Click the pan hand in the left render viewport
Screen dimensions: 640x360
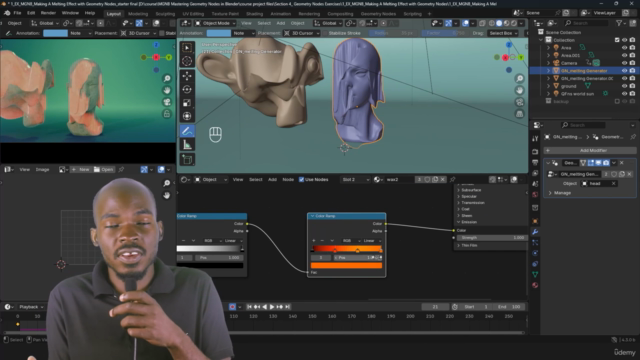167,90
